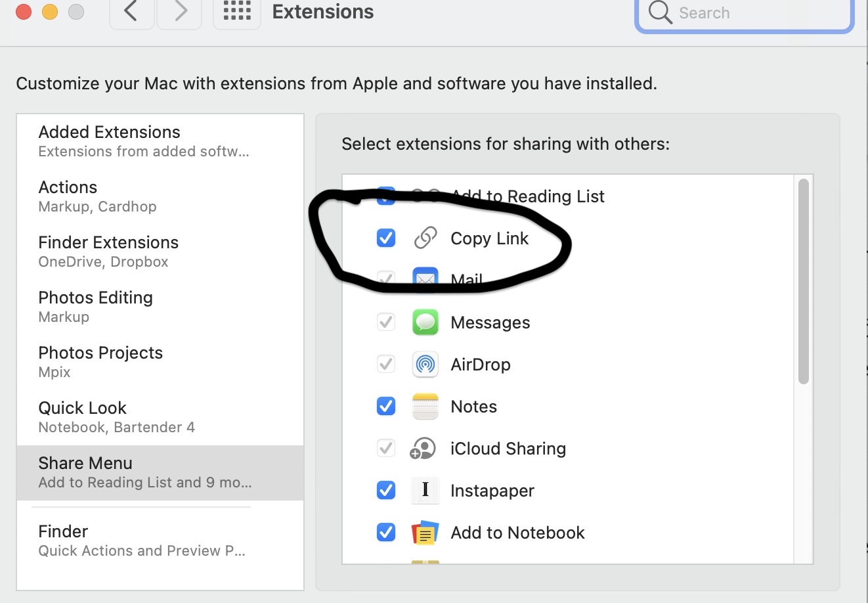The image size is (868, 603).
Task: Select Photos Editing in the sidebar
Action: coord(160,307)
